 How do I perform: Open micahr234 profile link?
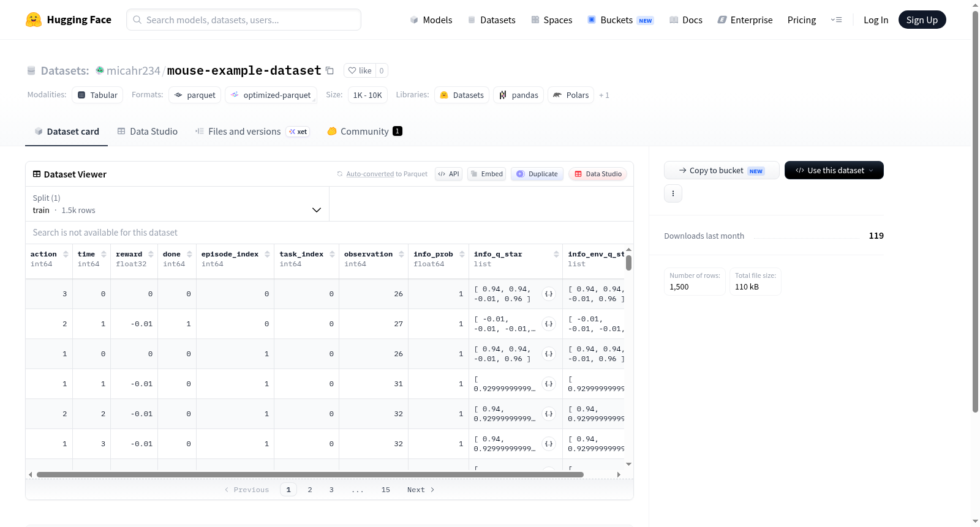[x=133, y=70]
